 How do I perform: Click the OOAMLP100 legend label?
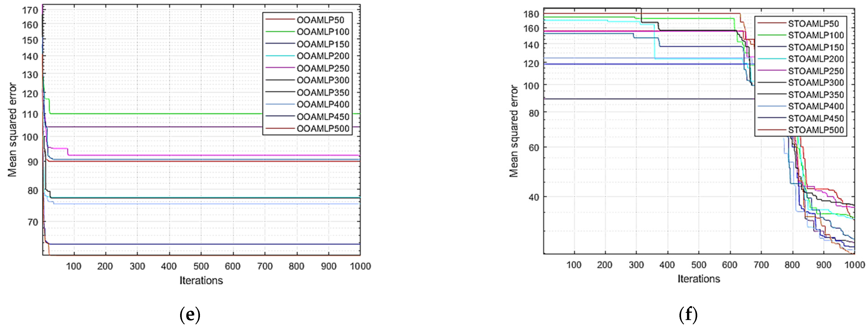(x=323, y=32)
